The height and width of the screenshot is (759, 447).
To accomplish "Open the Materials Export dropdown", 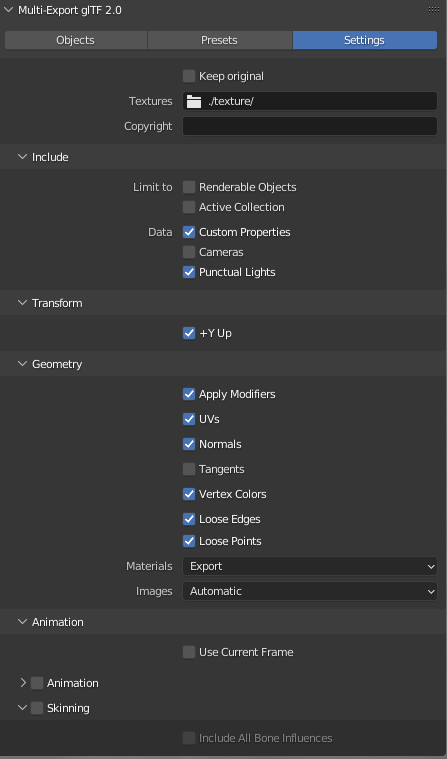I will [x=310, y=566].
